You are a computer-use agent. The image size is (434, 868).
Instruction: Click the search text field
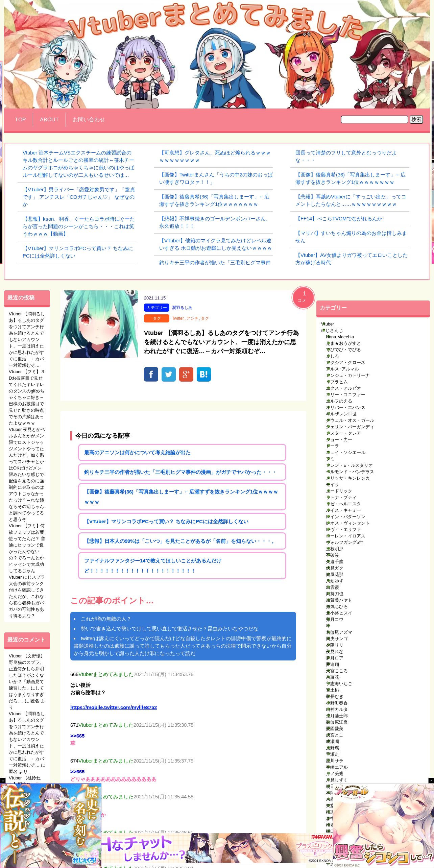coord(374,119)
